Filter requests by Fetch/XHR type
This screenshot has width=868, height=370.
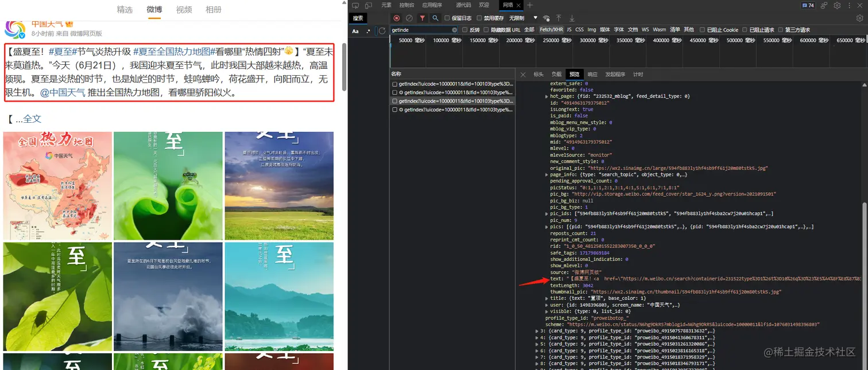[551, 30]
